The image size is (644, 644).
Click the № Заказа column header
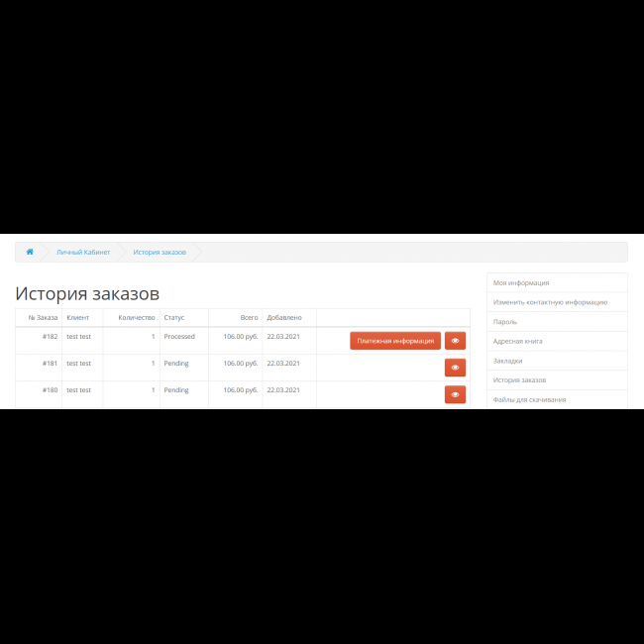tap(43, 318)
